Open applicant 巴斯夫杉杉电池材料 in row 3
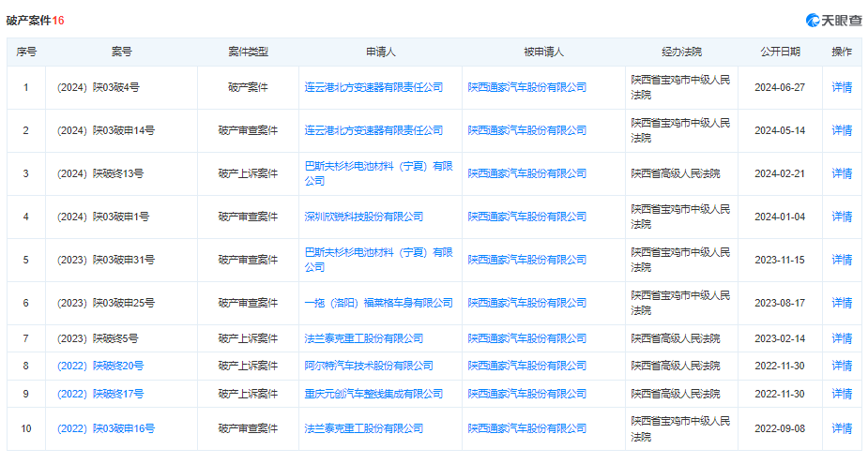This screenshot has height=464, width=868. click(x=379, y=173)
